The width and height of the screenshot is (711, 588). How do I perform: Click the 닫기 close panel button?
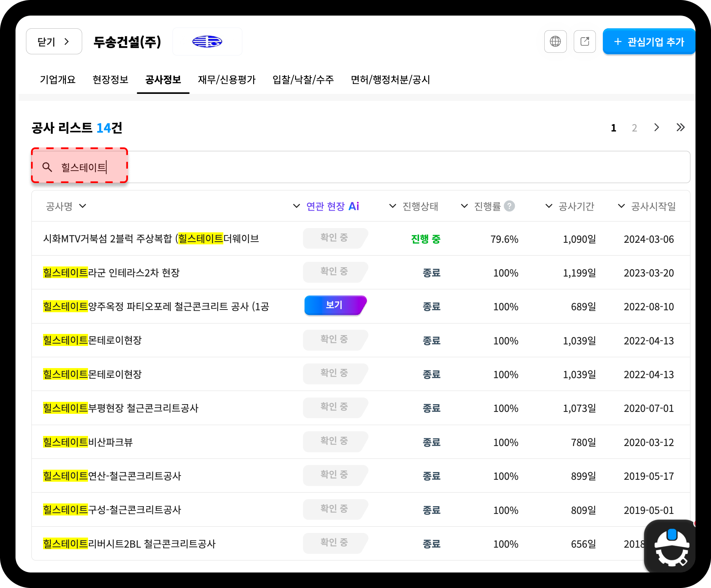coord(54,42)
